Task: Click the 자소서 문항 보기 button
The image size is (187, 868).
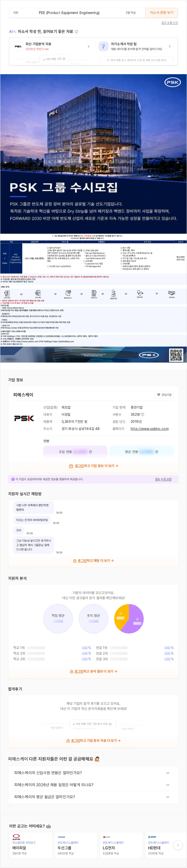Action: coord(161,13)
